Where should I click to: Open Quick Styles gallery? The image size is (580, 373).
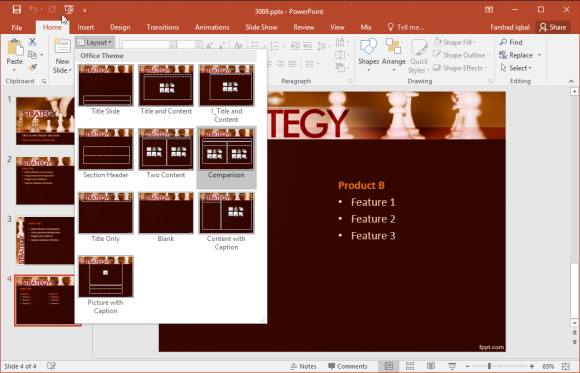[419, 56]
